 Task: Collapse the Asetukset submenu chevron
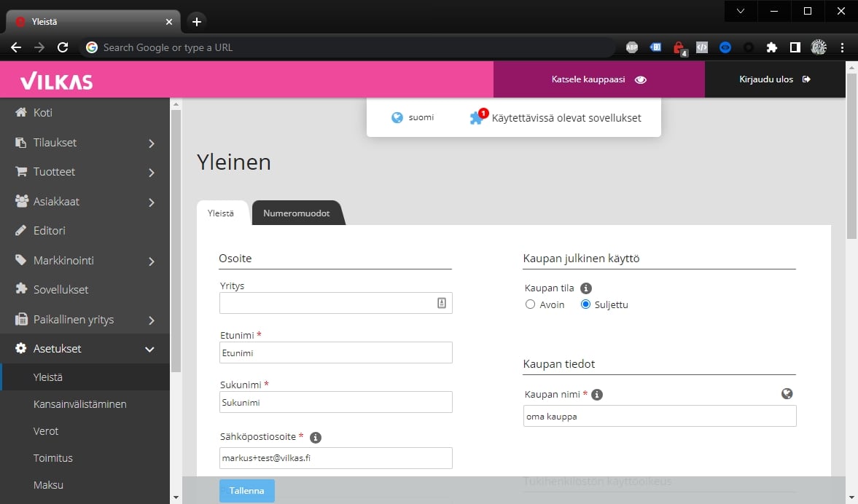coord(149,350)
